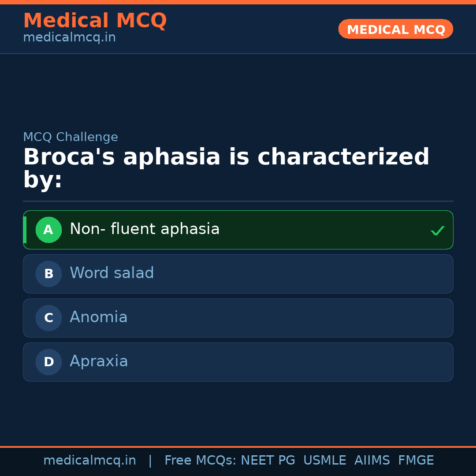The width and height of the screenshot is (476, 476).
Task: Click the circular B badge icon
Action: [48, 274]
